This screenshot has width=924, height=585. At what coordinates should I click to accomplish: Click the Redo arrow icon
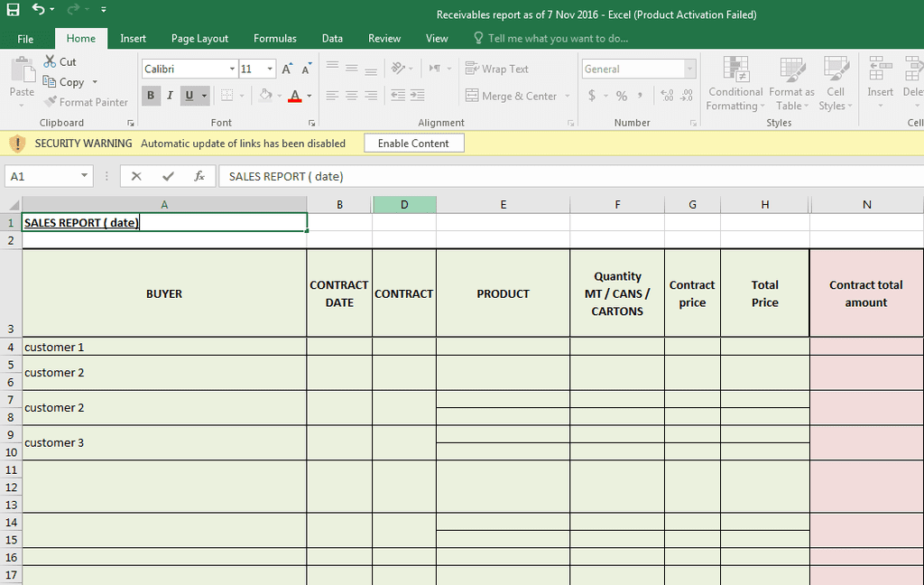74,9
